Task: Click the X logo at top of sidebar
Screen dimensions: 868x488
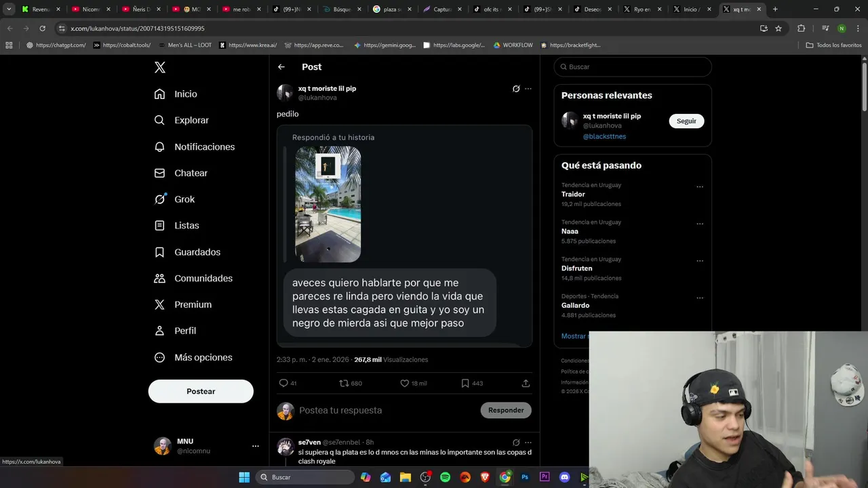Action: [160, 67]
